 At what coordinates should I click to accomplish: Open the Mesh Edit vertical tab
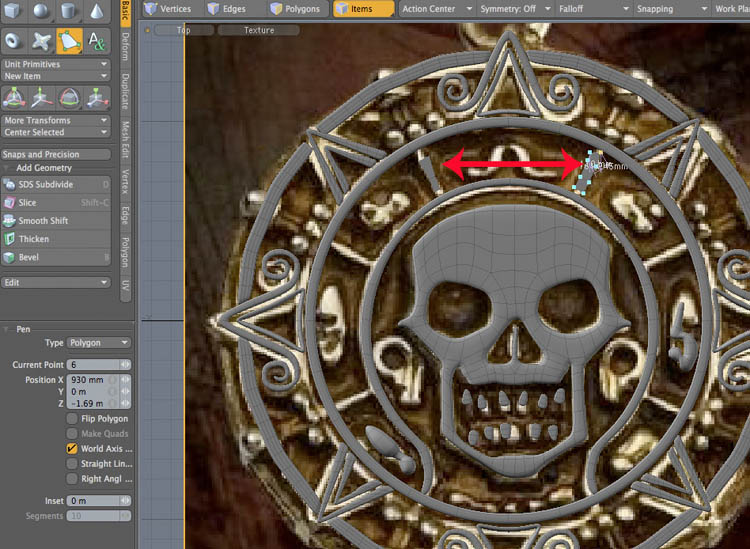click(x=125, y=140)
